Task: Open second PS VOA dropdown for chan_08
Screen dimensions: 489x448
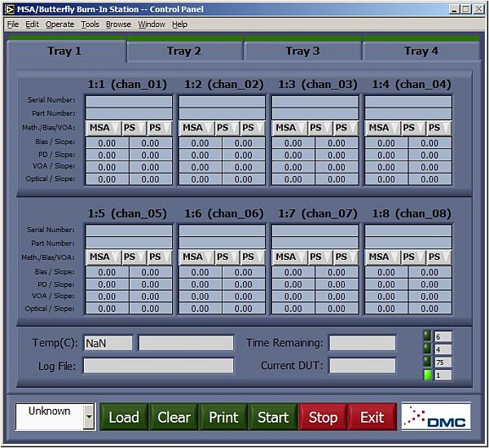Action: click(438, 257)
